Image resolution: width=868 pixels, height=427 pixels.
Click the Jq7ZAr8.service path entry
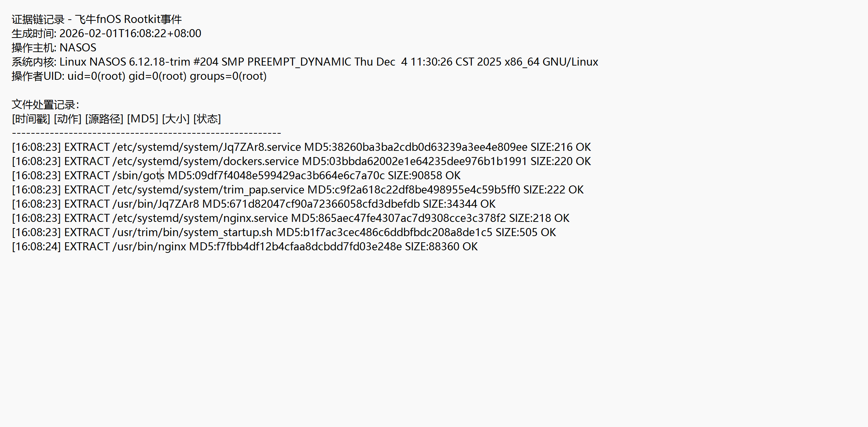click(x=207, y=147)
